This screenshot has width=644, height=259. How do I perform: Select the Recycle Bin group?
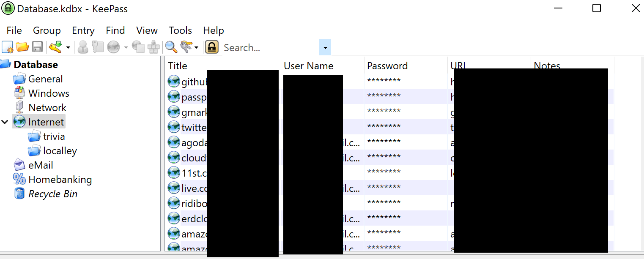tap(52, 194)
